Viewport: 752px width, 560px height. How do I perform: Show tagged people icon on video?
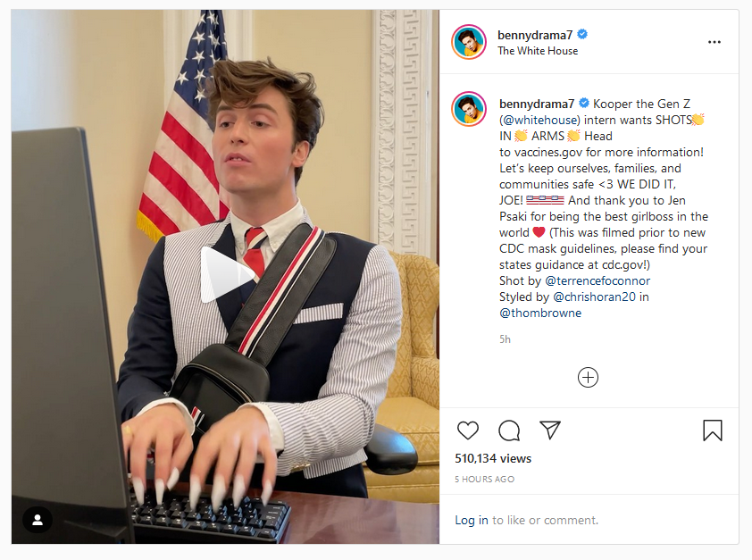[38, 520]
